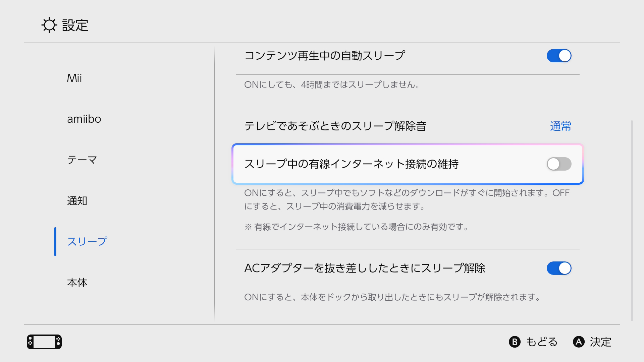This screenshot has height=362, width=644.
Task: Toggle wake on AC adapter plug/unplug switch
Action: pos(559,268)
